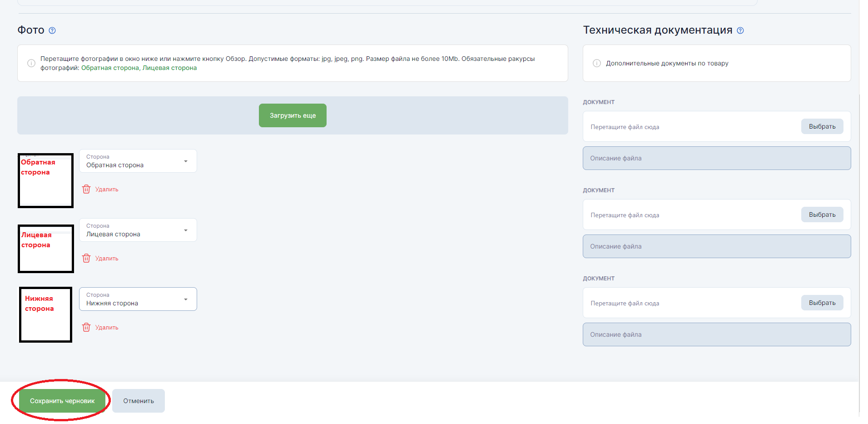Click info icon beside Дополнительные документы по товару
868x424 pixels.
[x=597, y=63]
